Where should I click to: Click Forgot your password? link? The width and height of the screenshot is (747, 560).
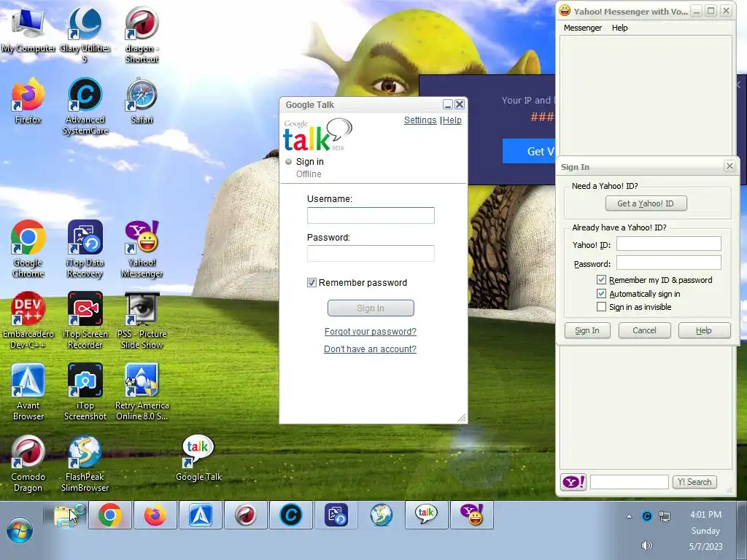[370, 332]
